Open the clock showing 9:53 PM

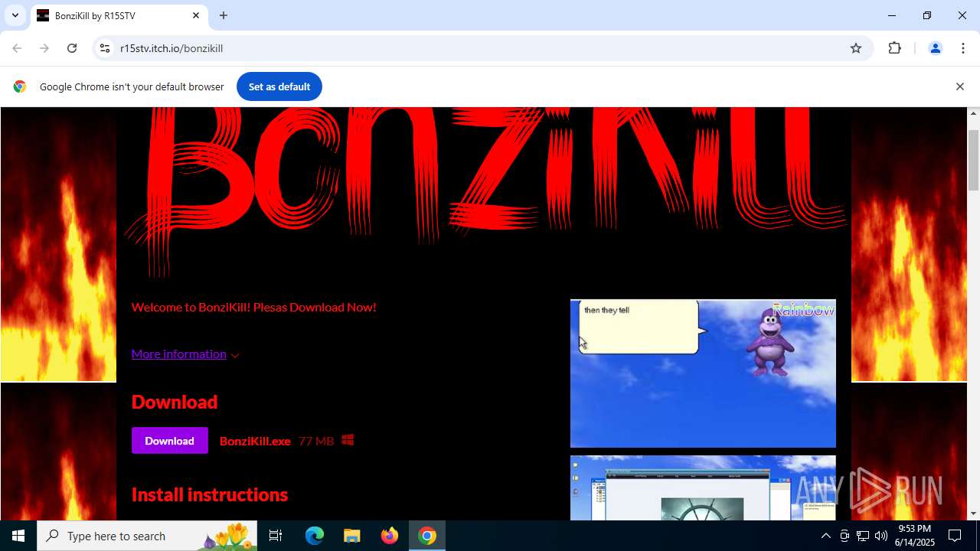(x=914, y=536)
